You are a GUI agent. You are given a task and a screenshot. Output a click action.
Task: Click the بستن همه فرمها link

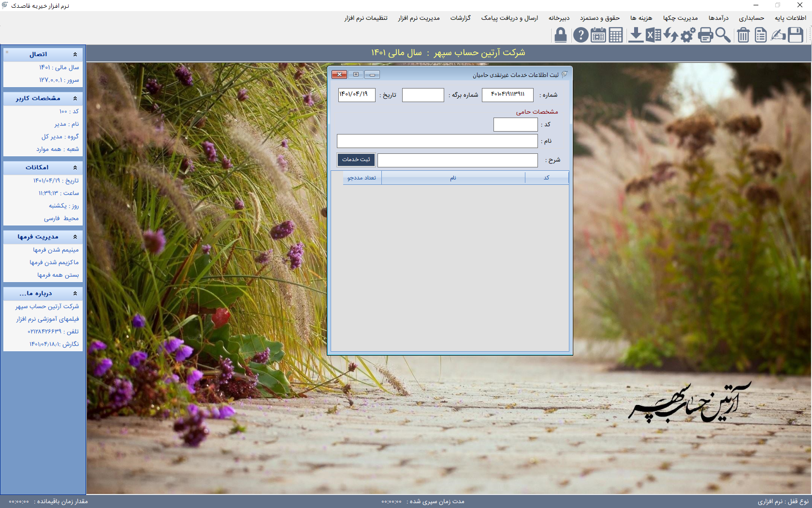[x=58, y=275]
